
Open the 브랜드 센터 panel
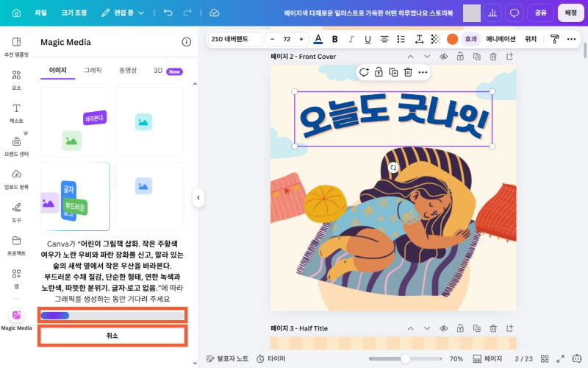click(x=16, y=146)
